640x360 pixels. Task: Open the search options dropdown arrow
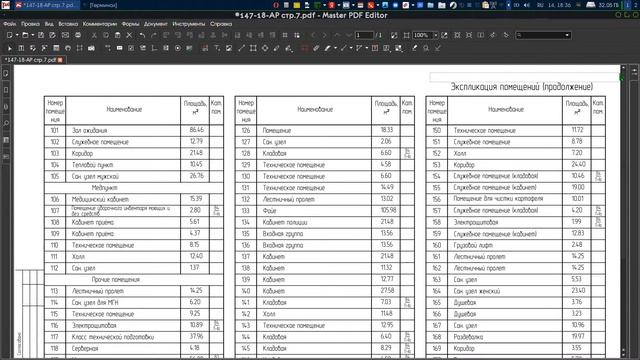[x=567, y=36]
